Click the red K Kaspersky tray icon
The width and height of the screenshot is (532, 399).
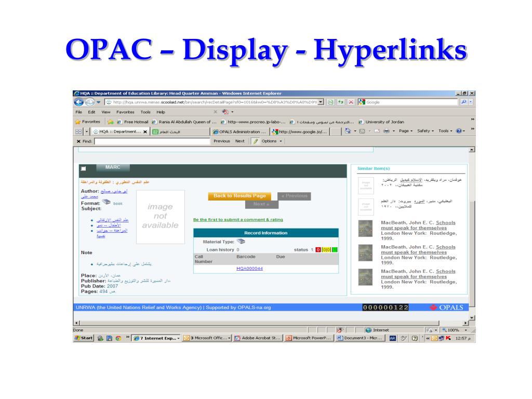[x=448, y=338]
